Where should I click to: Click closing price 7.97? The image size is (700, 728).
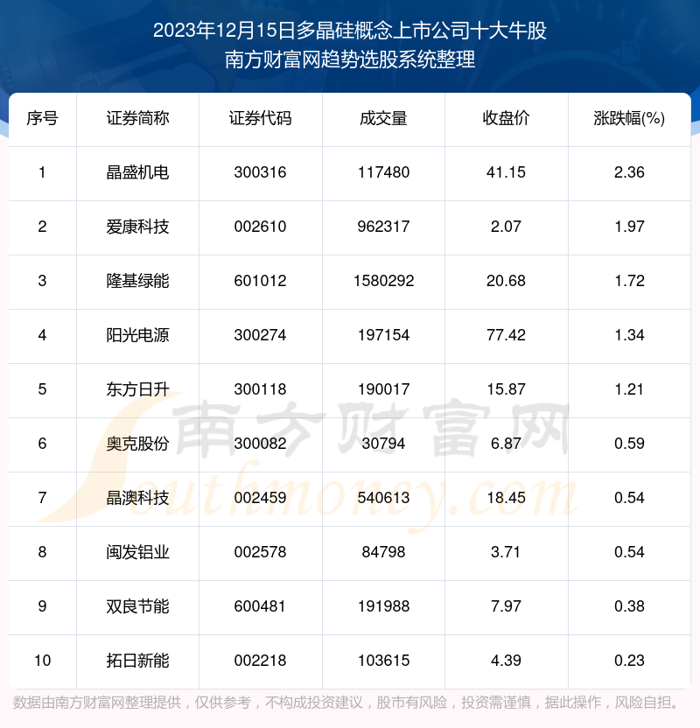pos(506,606)
